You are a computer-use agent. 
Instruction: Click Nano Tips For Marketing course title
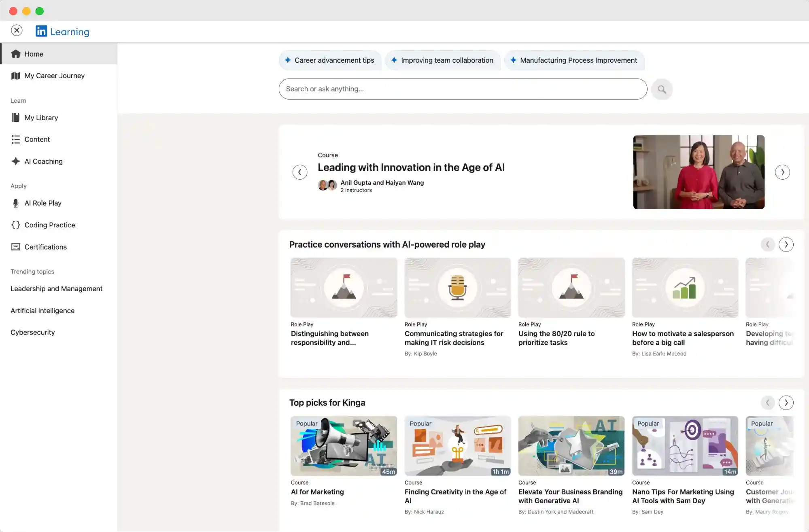683,496
